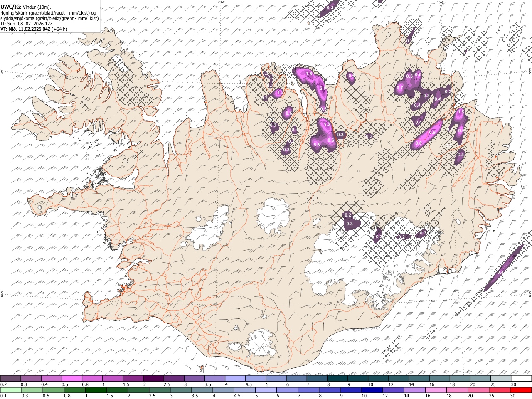This screenshot has height=399, width=532.
Task: Click the 'IT: Sun. 08. 02. 2026 12Z' line
Action: pos(27,24)
